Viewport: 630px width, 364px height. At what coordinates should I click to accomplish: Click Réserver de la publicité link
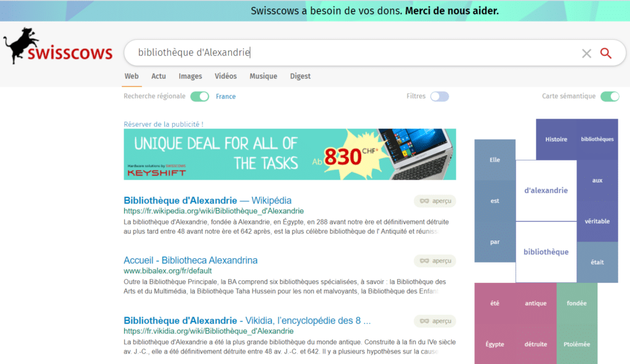pos(164,124)
